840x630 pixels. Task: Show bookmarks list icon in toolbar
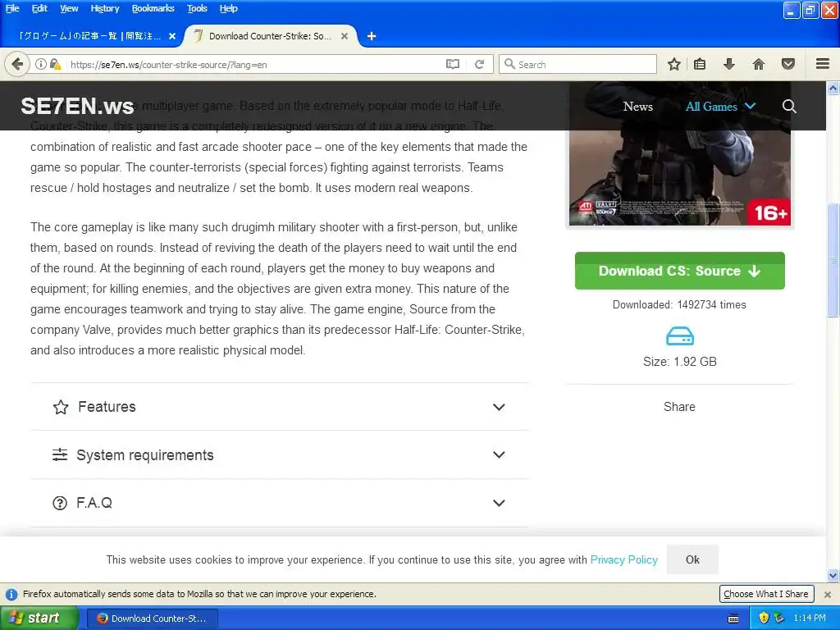pyautogui.click(x=700, y=64)
